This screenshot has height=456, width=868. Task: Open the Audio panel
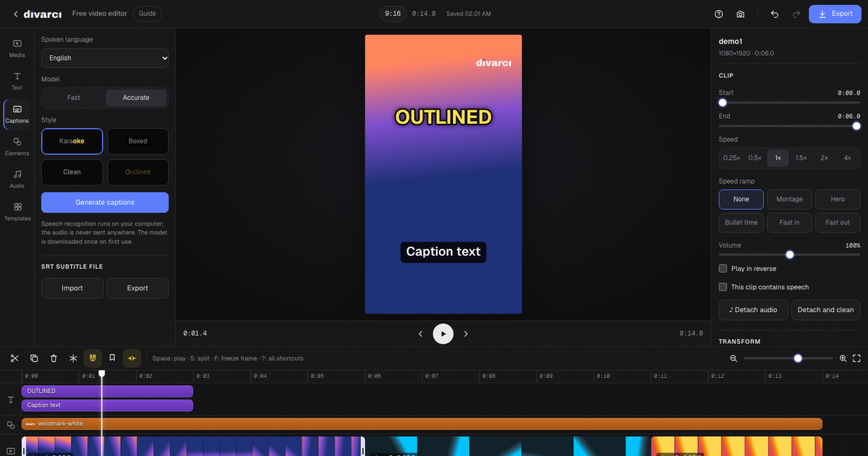(x=17, y=180)
